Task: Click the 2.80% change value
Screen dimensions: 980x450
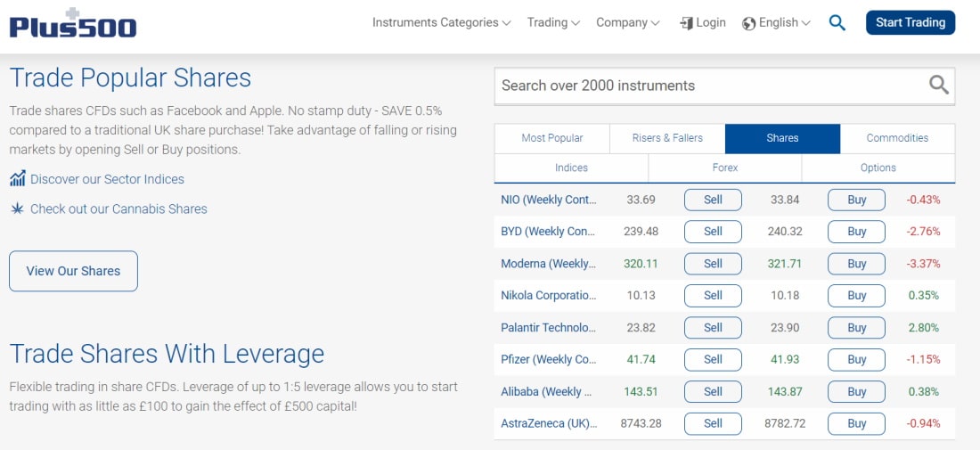Action: pyautogui.click(x=925, y=328)
